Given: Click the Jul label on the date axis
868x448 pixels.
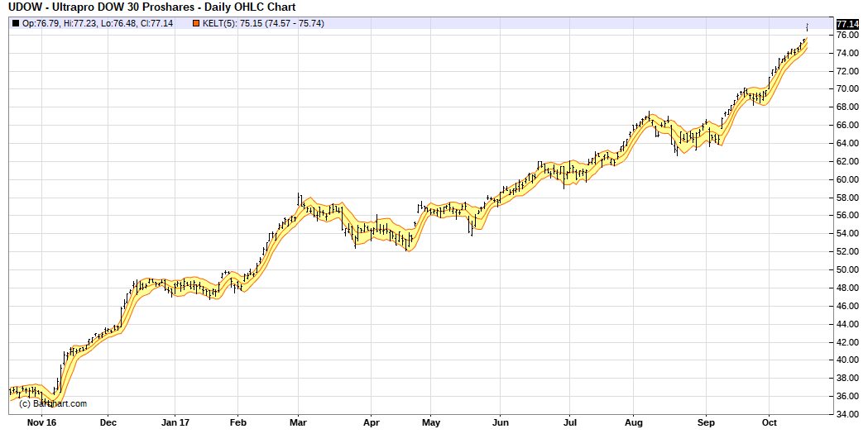Looking at the screenshot, I should pos(569,422).
